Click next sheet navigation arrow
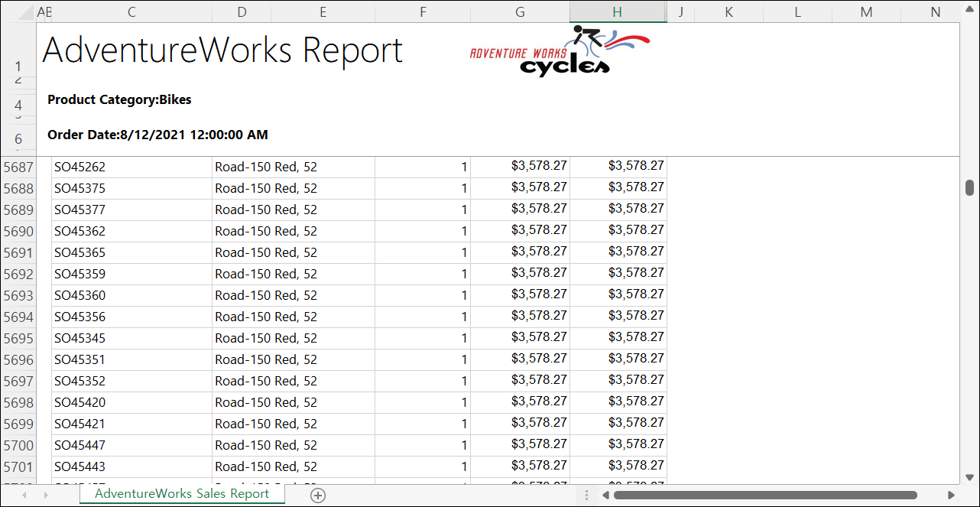This screenshot has width=980, height=507. [x=46, y=496]
